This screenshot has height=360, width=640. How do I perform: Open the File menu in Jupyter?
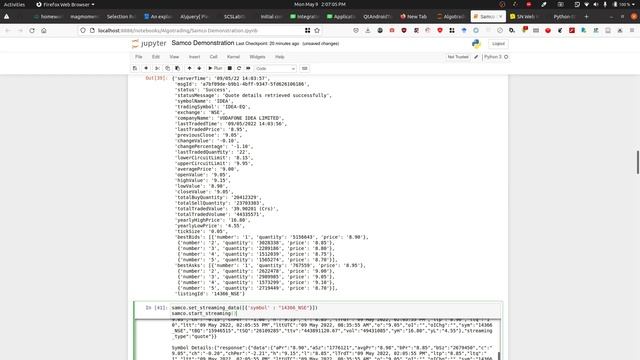(139, 57)
